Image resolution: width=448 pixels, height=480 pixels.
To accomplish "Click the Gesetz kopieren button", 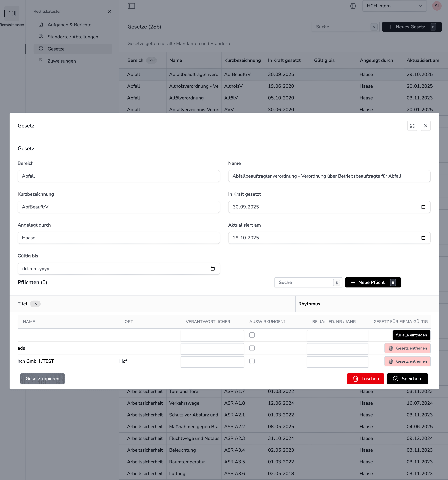I will (42, 379).
